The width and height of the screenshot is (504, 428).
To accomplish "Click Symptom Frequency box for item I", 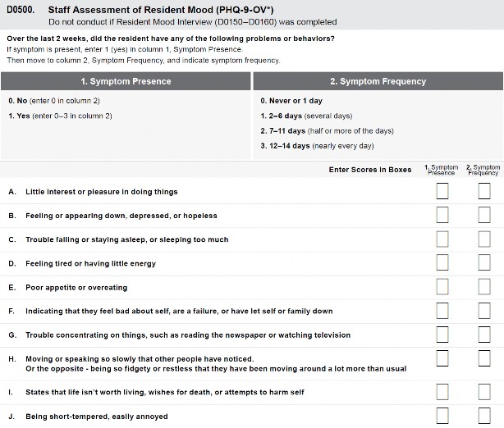I will click(484, 392).
